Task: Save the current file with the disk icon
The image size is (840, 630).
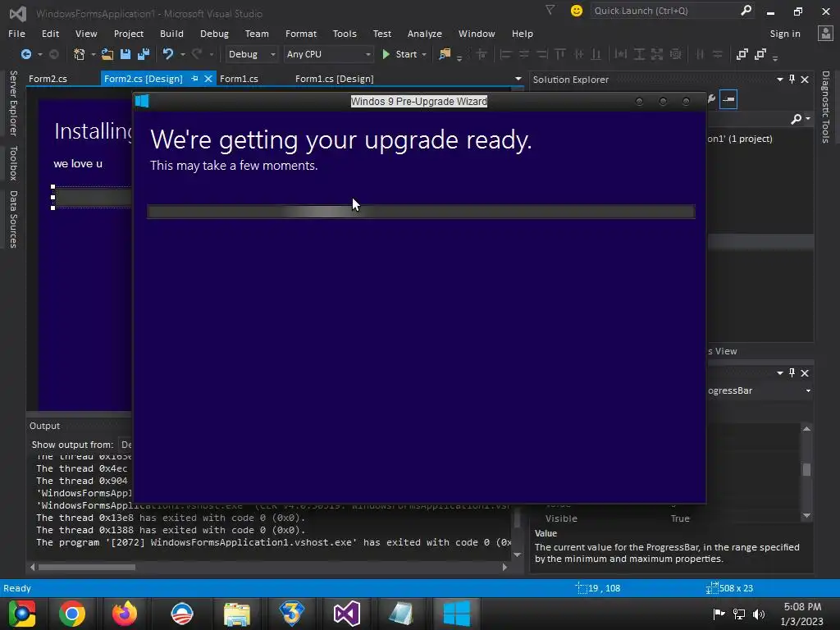Action: (x=126, y=54)
